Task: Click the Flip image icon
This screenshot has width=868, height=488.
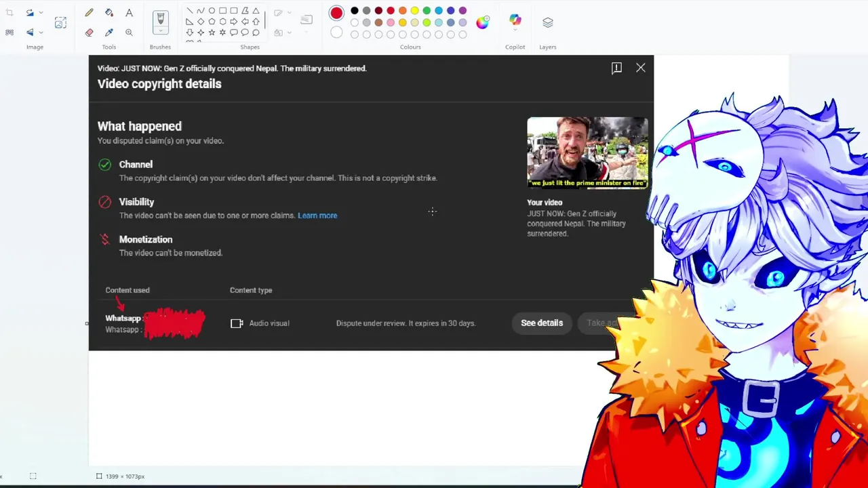Action: pos(30,32)
